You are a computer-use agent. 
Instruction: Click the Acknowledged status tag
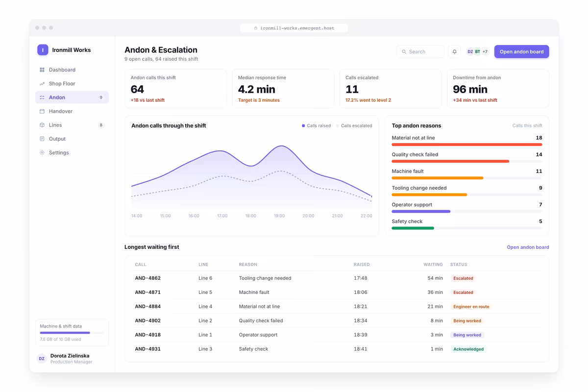coord(468,349)
